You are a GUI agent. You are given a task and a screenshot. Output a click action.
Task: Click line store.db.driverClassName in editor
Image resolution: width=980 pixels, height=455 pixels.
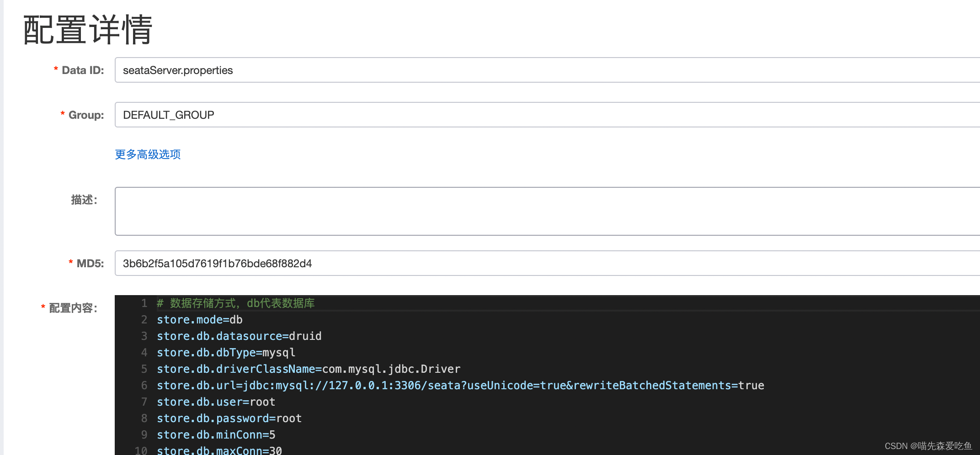309,369
